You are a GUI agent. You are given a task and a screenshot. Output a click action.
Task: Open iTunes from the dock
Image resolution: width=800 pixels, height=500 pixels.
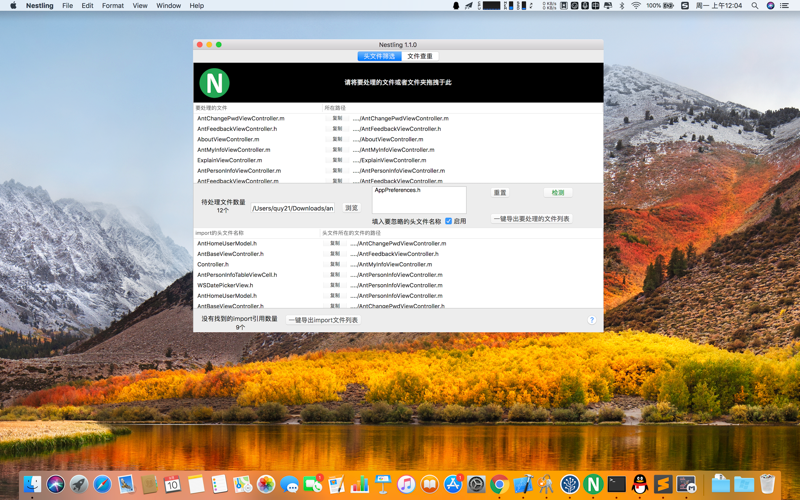(406, 484)
